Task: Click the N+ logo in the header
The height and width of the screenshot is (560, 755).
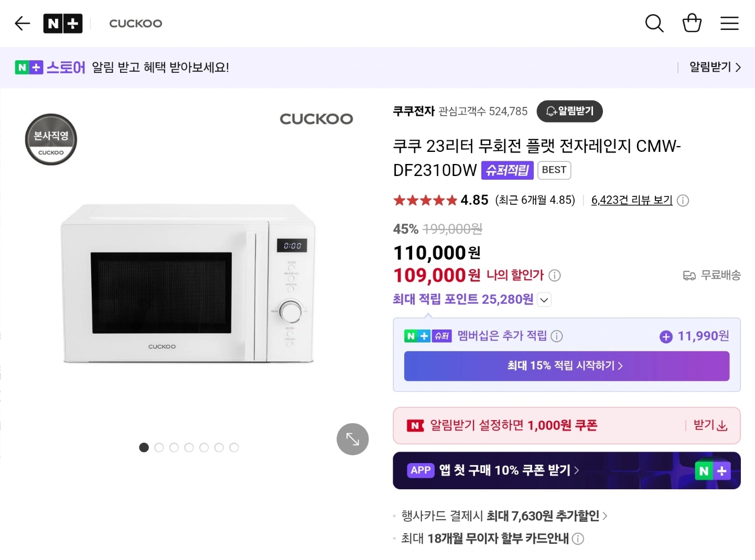Action: coord(63,23)
